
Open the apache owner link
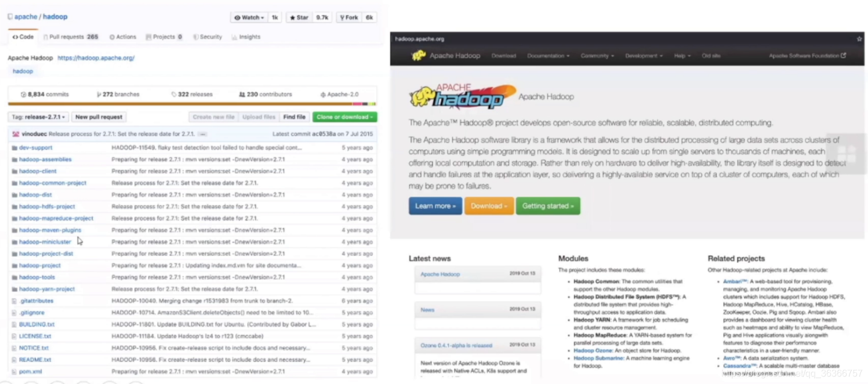pos(26,17)
